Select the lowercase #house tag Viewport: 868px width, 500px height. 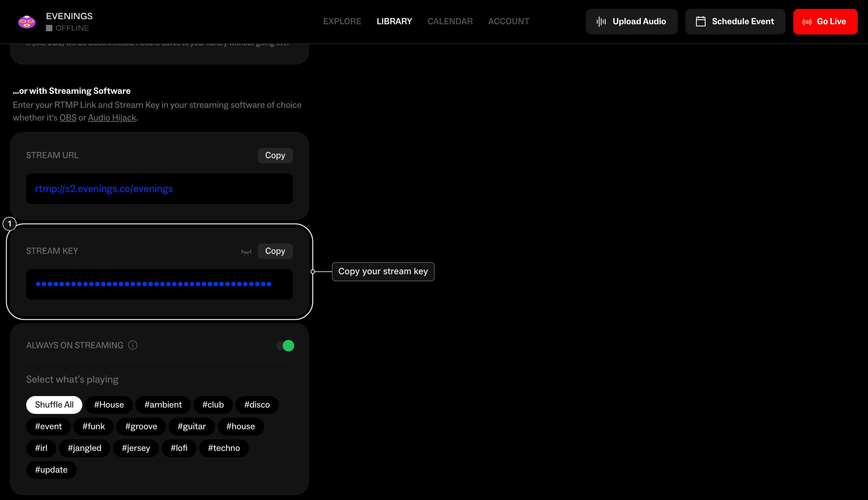tap(241, 426)
